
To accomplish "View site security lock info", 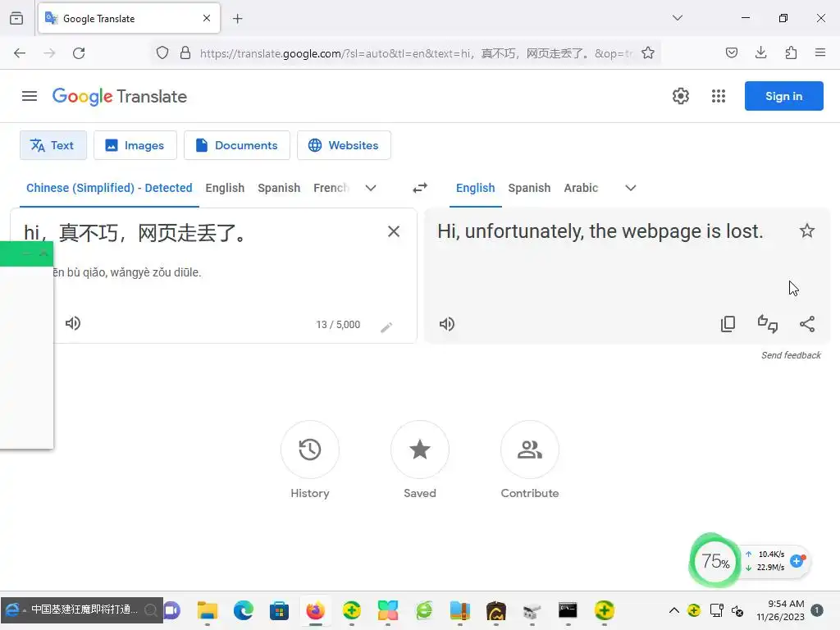I will pyautogui.click(x=185, y=53).
